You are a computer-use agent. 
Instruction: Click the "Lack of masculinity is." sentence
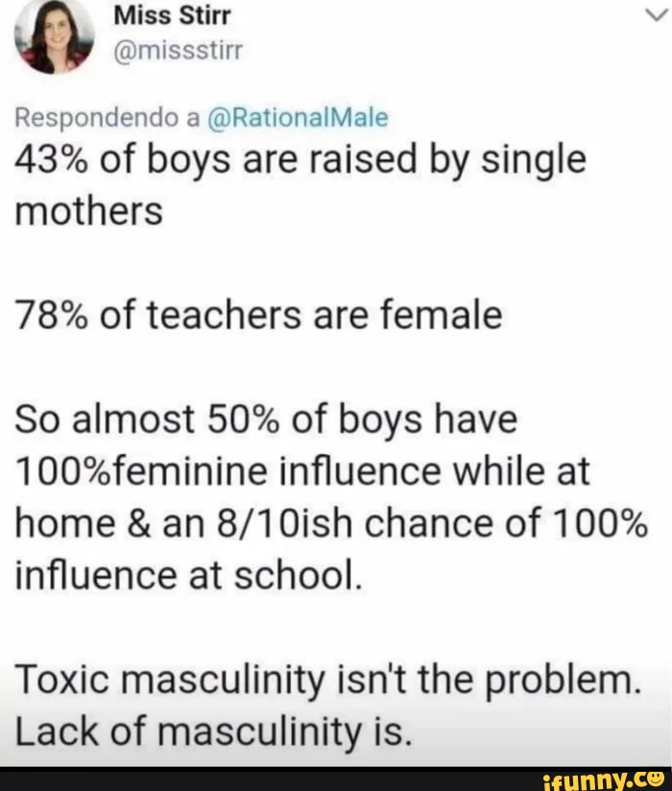click(212, 732)
